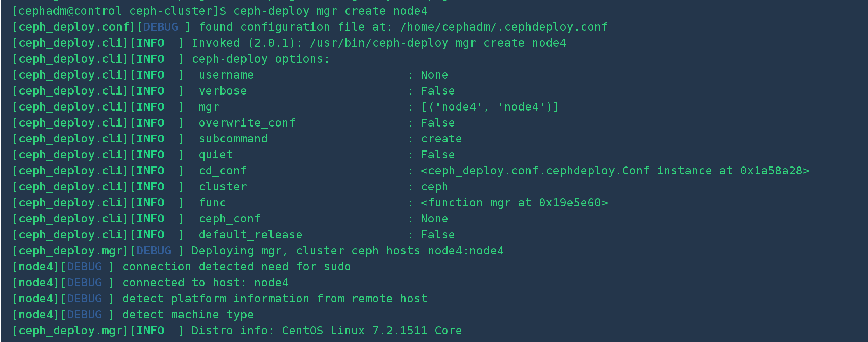This screenshot has height=342, width=868.
Task: Click "[node4]" tag on the sudo line
Action: click(x=36, y=267)
